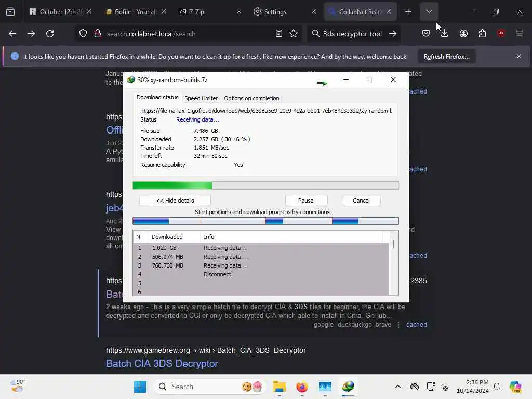This screenshot has height=399, width=532.
Task: Open Firefox from taskbar
Action: (x=302, y=387)
